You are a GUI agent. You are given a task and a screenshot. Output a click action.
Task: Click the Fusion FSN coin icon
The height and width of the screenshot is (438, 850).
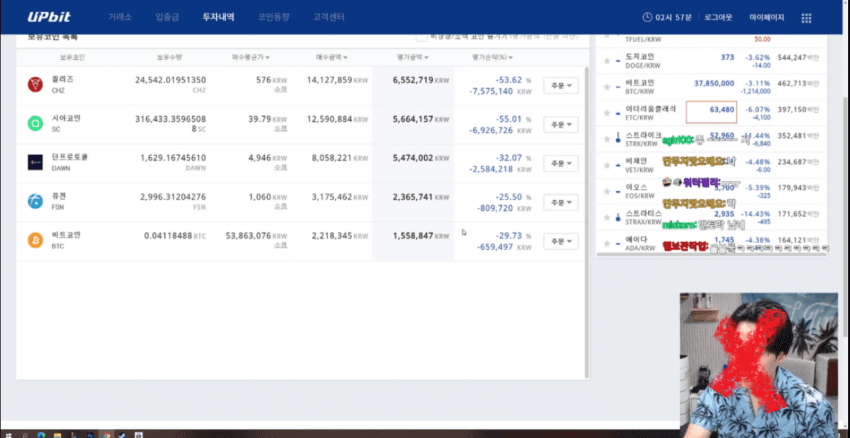click(x=35, y=202)
